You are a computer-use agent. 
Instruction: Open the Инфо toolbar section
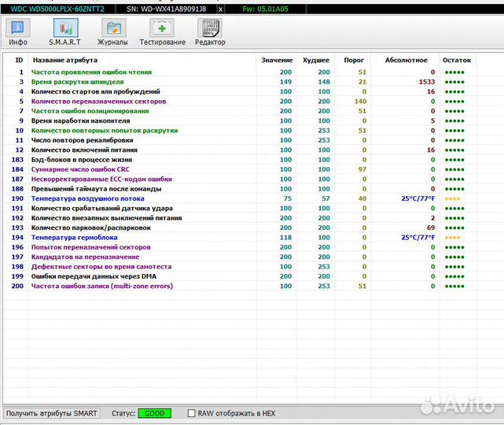pos(17,31)
